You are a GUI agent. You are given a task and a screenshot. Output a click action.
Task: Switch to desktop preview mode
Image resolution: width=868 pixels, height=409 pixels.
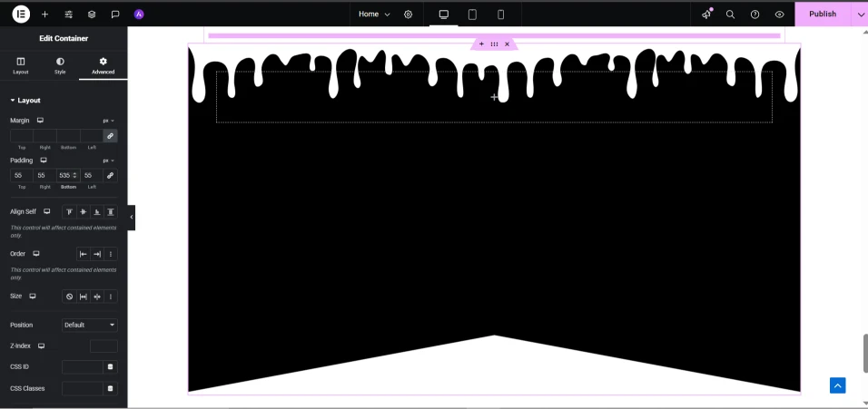[443, 15]
